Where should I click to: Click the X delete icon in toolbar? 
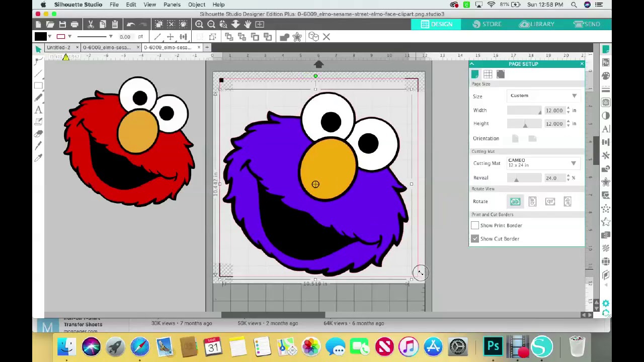326,37
